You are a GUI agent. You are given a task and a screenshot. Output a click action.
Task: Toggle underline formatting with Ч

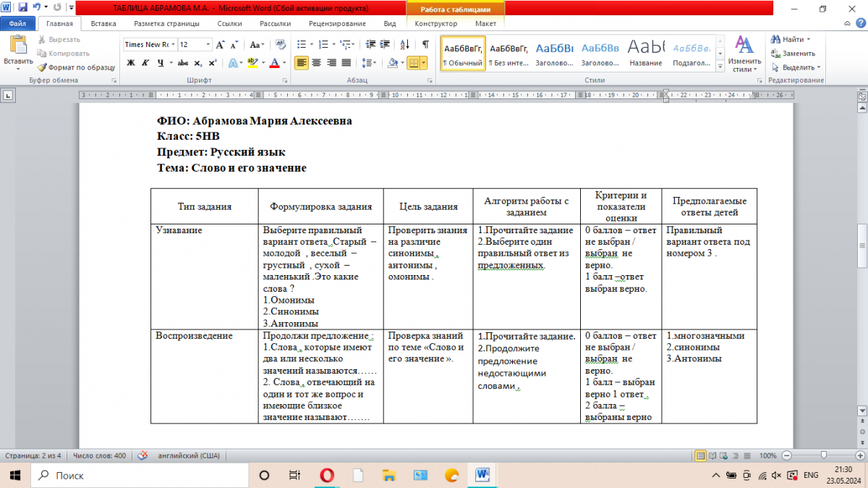[x=162, y=63]
